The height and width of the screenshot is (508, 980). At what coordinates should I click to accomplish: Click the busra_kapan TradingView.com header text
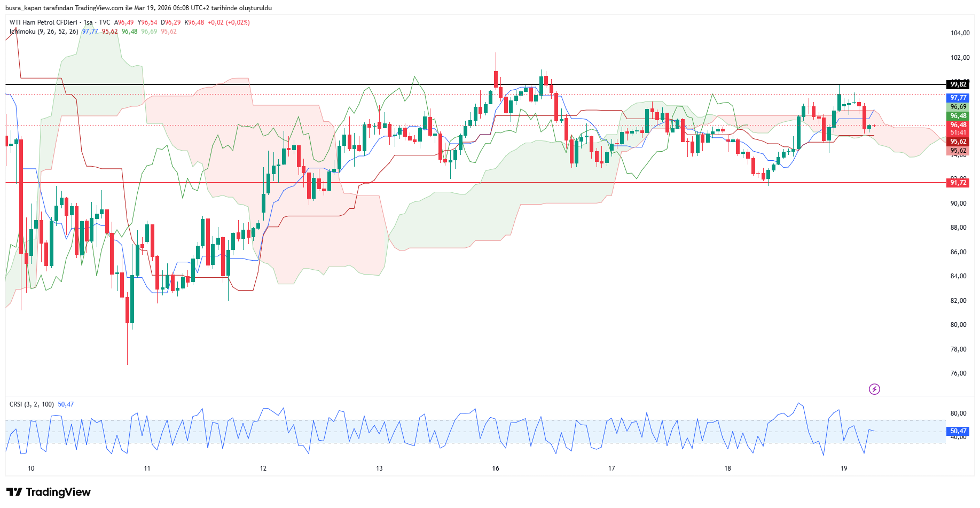click(x=138, y=8)
